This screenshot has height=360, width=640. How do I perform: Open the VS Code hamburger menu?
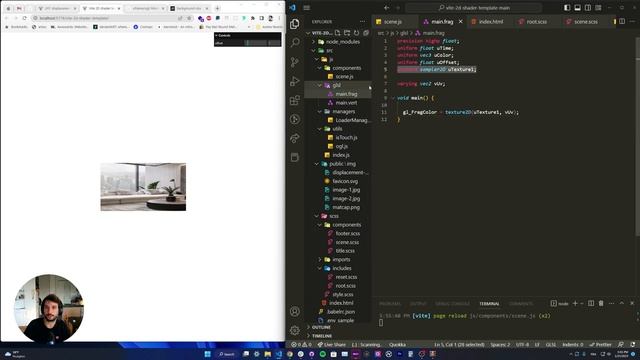[307, 8]
